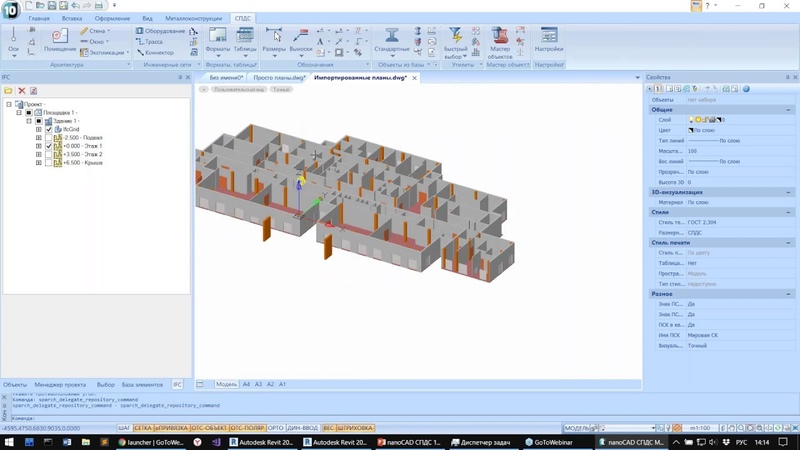800x450 pixels.
Task: Click the red X delete icon in IFC panel
Action: coord(21,91)
